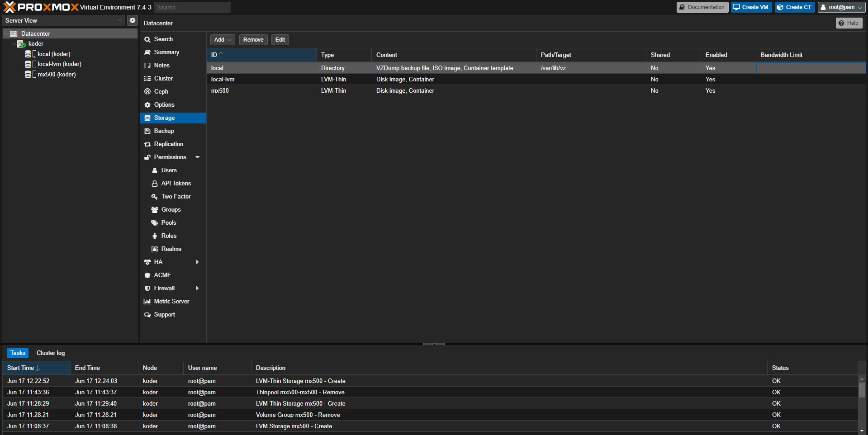Open the Backup section via its icon
Viewport: 868px width, 435px height.
(x=147, y=131)
